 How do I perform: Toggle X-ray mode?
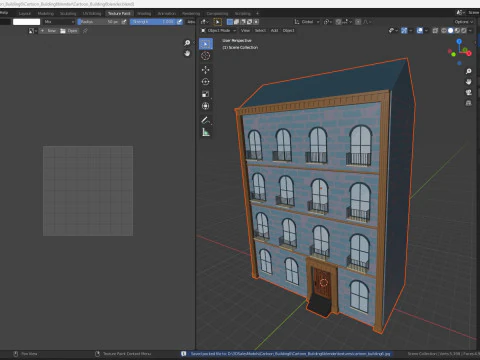[x=435, y=31]
